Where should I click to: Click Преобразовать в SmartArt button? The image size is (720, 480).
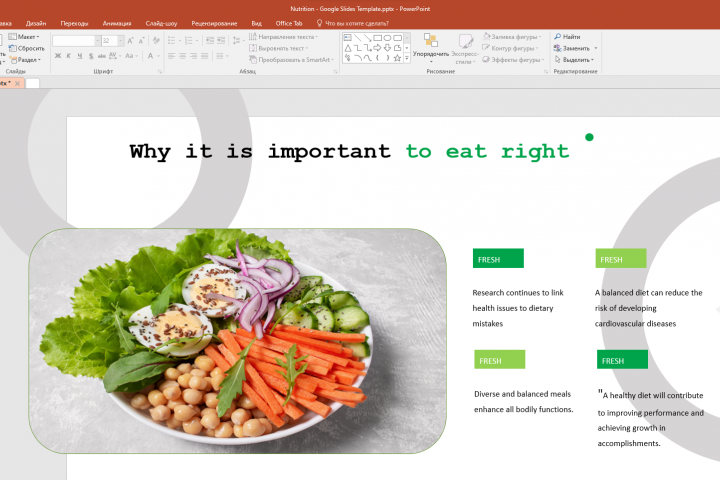point(291,60)
